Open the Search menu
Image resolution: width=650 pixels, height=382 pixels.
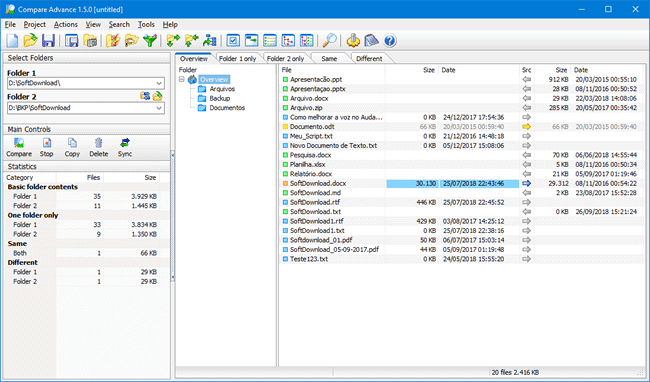click(119, 24)
